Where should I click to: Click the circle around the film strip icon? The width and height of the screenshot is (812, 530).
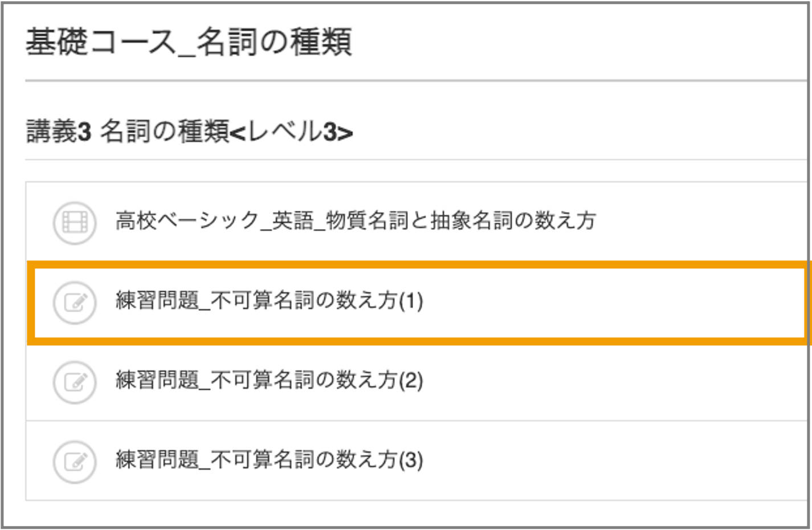[75, 222]
